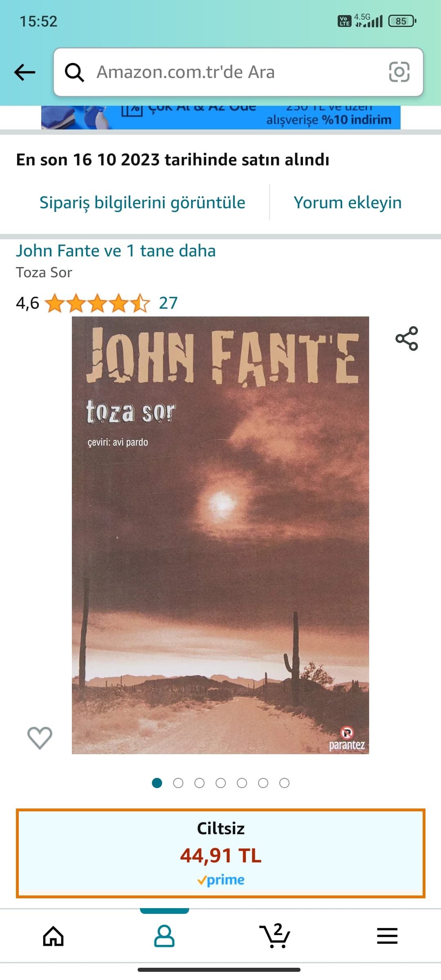This screenshot has height=980, width=441.
Task: Share this book via share icon
Action: [x=407, y=339]
